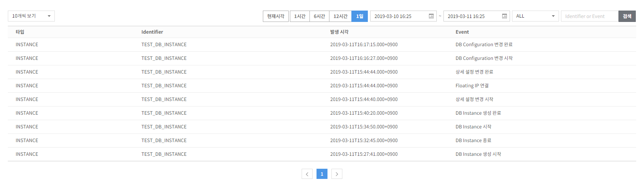Viewport: 644px width, 184px height.
Task: Select event DB Configuration 변경 완료
Action: (x=484, y=45)
